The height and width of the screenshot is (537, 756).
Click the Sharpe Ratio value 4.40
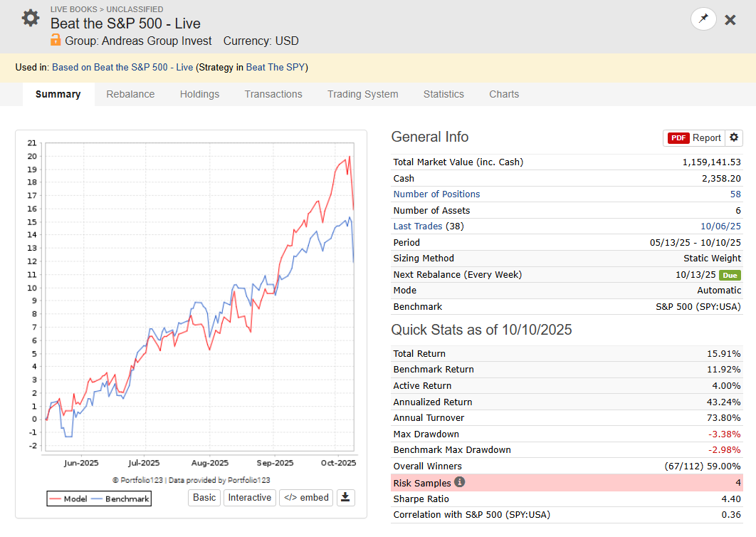coord(731,499)
